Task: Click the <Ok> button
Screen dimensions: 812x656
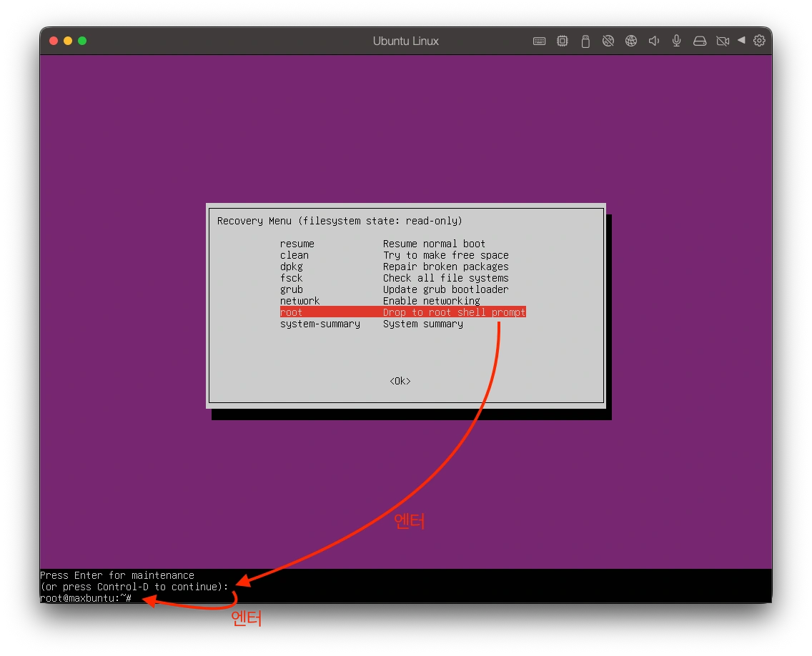Action: [400, 381]
